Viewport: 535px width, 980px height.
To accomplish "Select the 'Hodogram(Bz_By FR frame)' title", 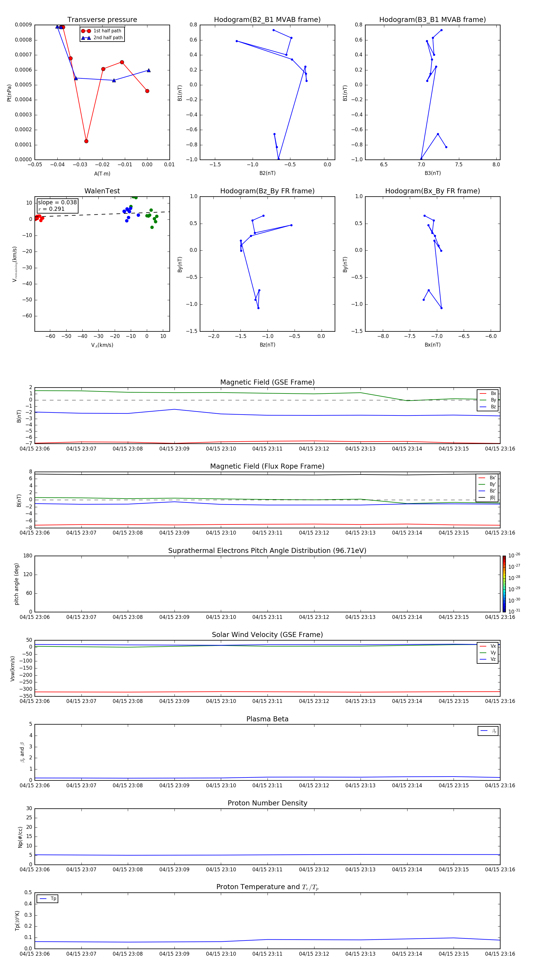I will click(267, 191).
